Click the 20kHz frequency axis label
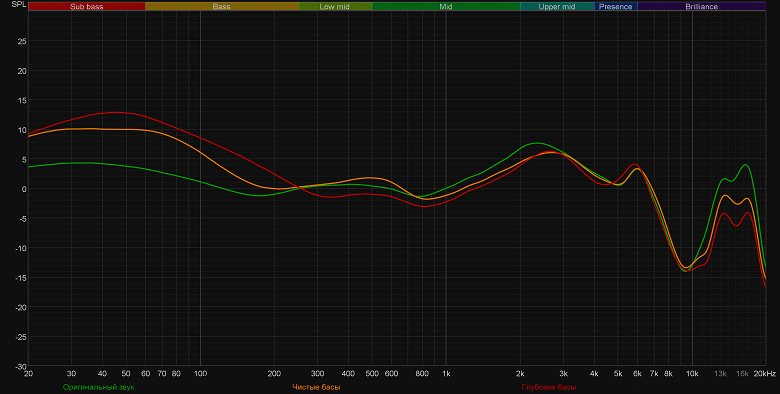Viewport: 780px width, 394px height. click(765, 374)
